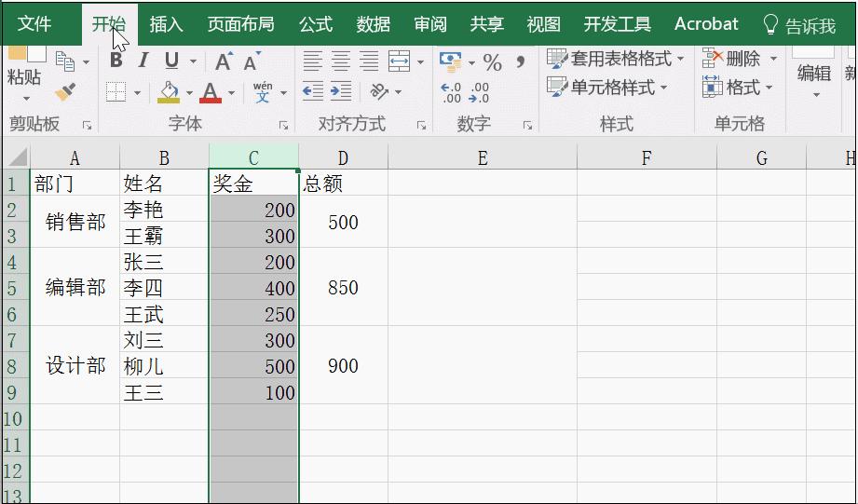
Task: Open the fill color dropdown arrow
Action: [189, 93]
